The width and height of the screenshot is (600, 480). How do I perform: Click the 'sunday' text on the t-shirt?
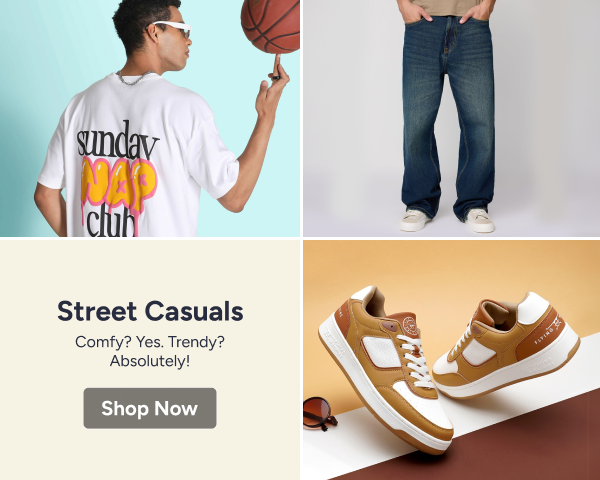pos(118,140)
